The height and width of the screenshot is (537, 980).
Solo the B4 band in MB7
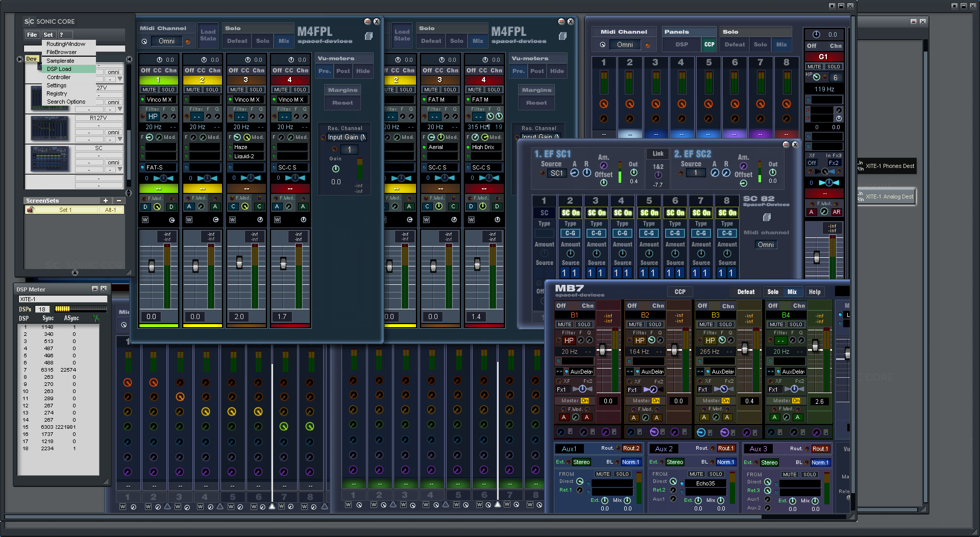796,325
